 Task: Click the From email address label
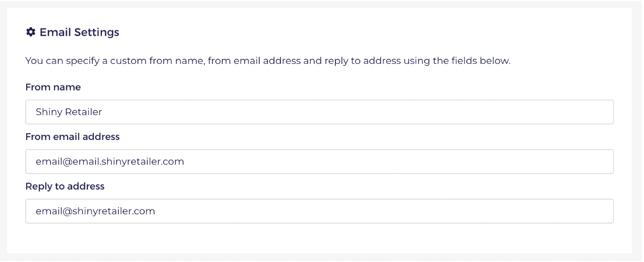pos(73,136)
